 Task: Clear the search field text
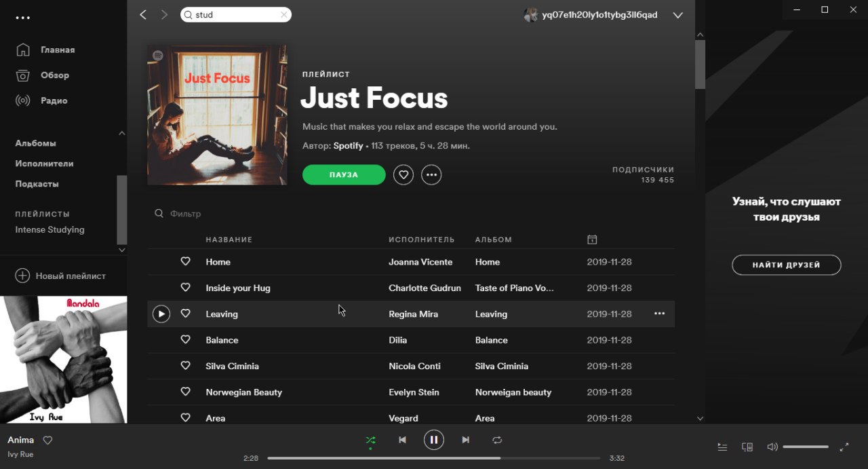pyautogui.click(x=283, y=15)
